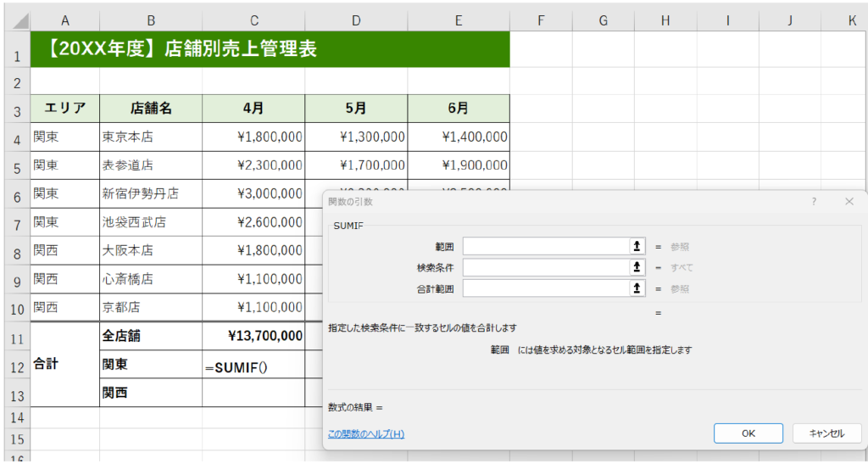868x464 pixels.
Task: Select column A header
Action: click(x=65, y=20)
